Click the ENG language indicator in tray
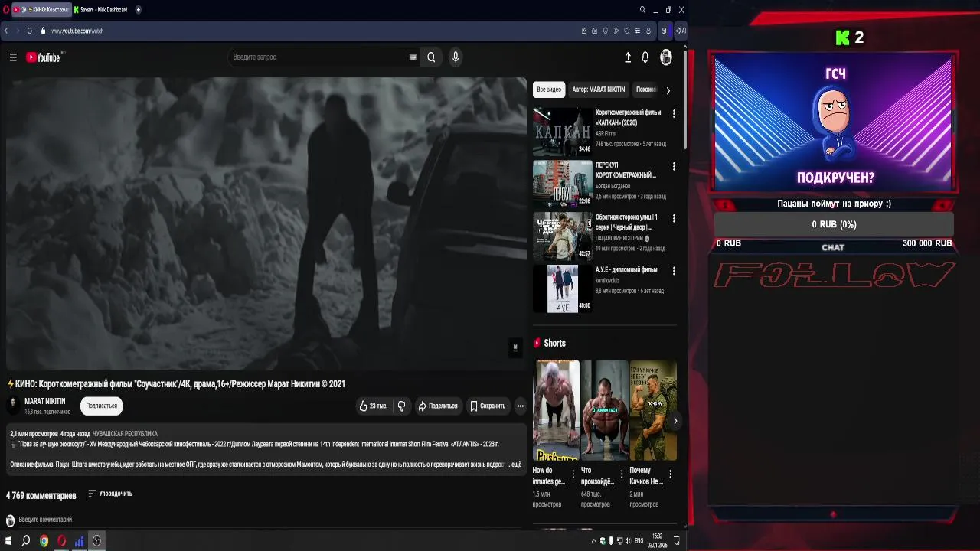The height and width of the screenshot is (551, 980). [x=639, y=541]
